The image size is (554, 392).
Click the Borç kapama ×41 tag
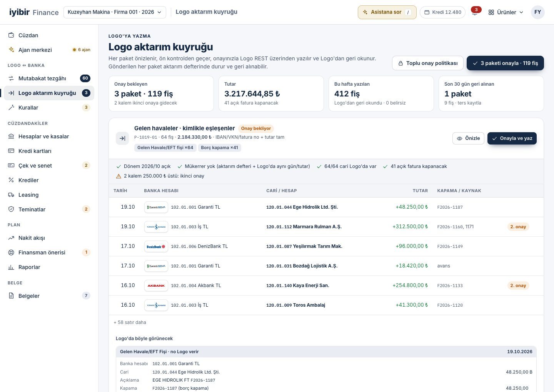[x=220, y=148]
